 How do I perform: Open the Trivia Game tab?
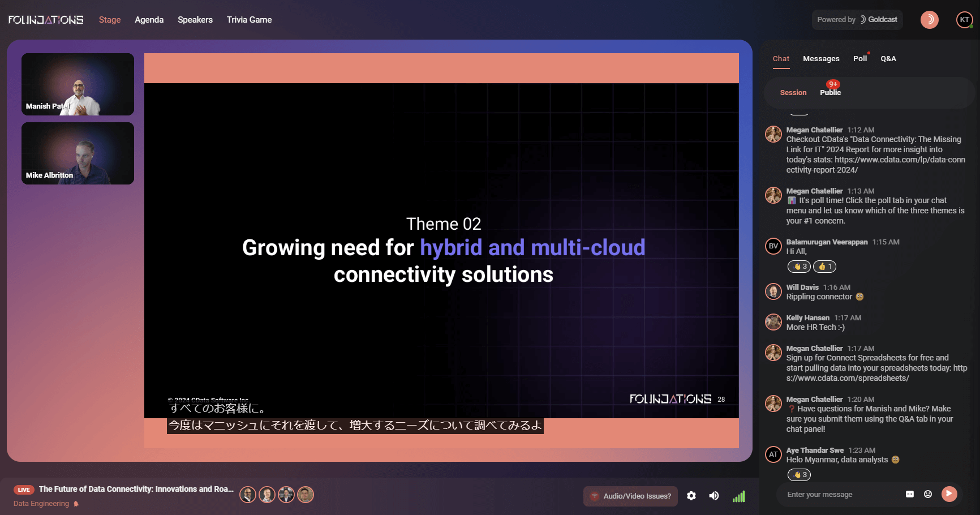tap(250, 20)
